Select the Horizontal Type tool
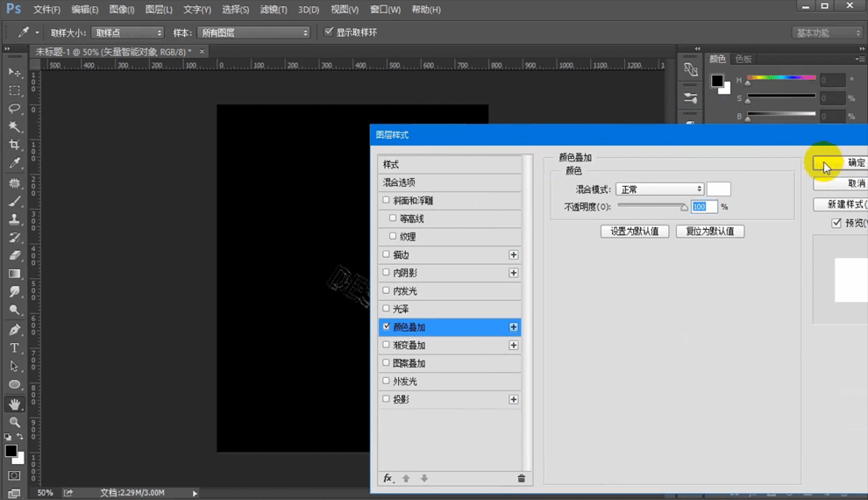Viewport: 868px width, 500px height. pos(14,348)
